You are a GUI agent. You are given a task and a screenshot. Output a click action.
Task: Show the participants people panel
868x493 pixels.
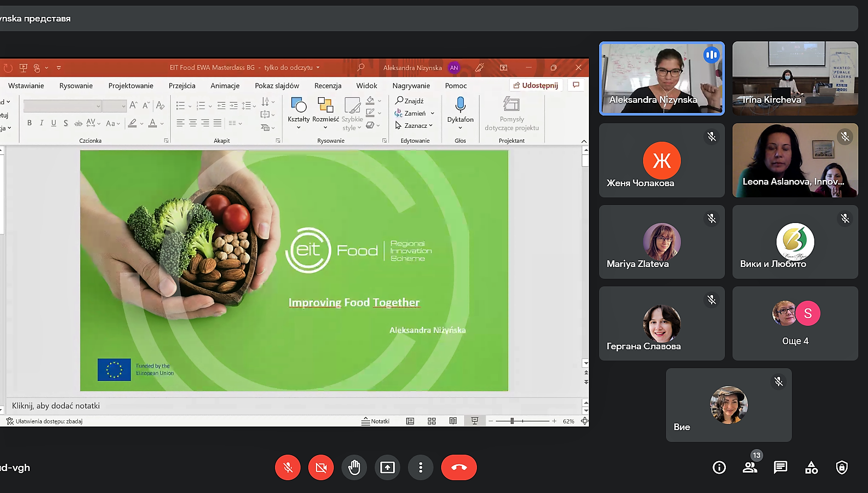click(750, 467)
